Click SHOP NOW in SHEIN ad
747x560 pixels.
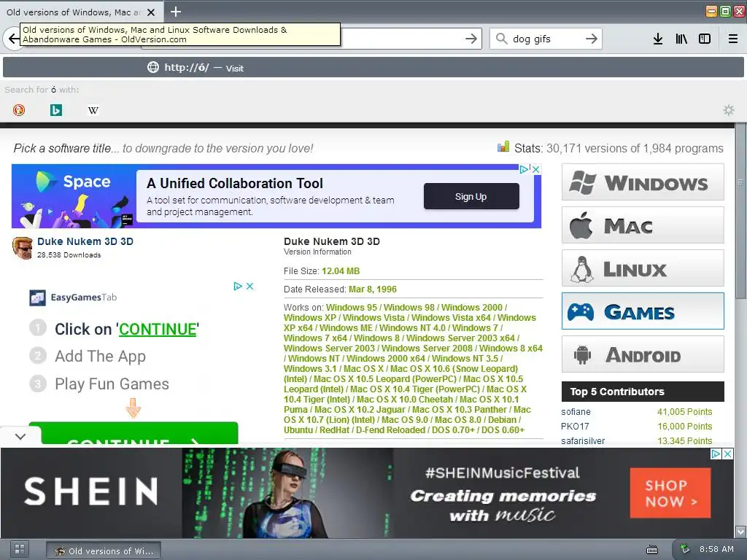pos(670,493)
